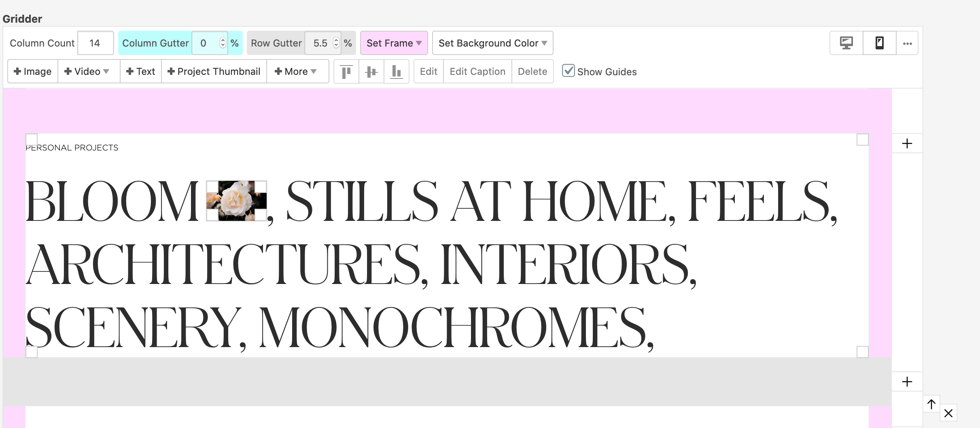The height and width of the screenshot is (428, 980).
Task: Add a Project Thumbnail element
Action: 214,72
